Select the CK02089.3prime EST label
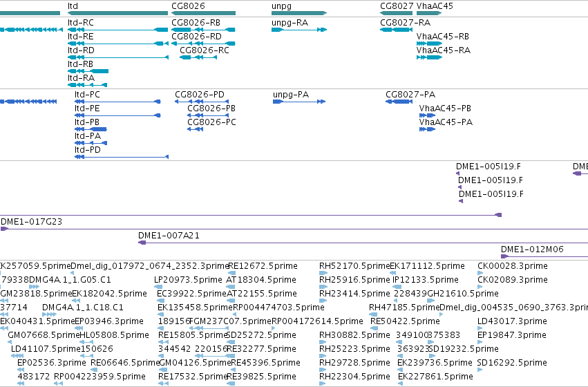 (513, 280)
